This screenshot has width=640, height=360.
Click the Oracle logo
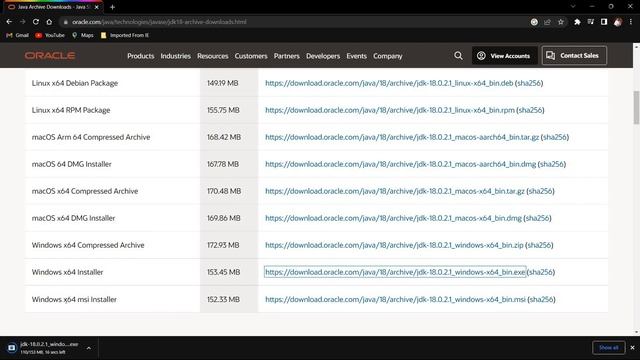(50, 56)
